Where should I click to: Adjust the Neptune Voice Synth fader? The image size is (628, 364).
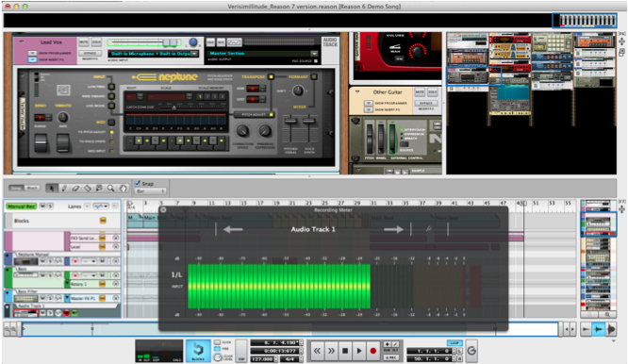pos(308,121)
